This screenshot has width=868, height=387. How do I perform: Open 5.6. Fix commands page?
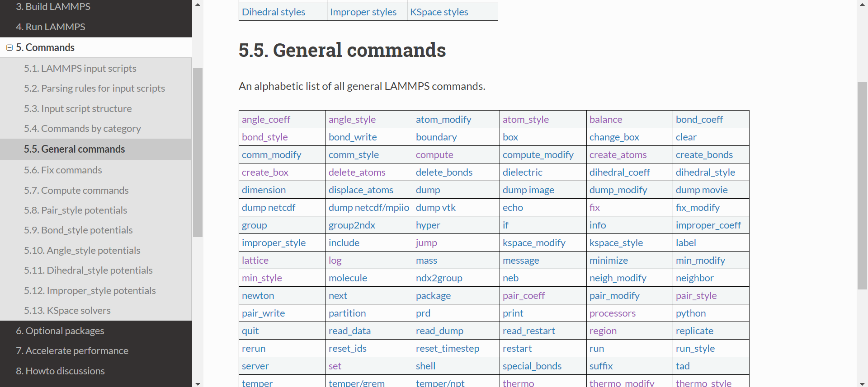point(63,170)
